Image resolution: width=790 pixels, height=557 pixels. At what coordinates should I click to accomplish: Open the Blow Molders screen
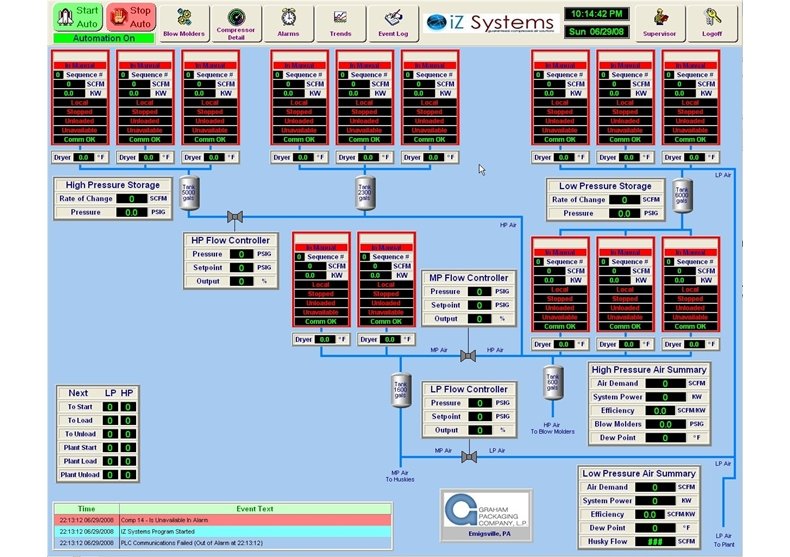[184, 19]
